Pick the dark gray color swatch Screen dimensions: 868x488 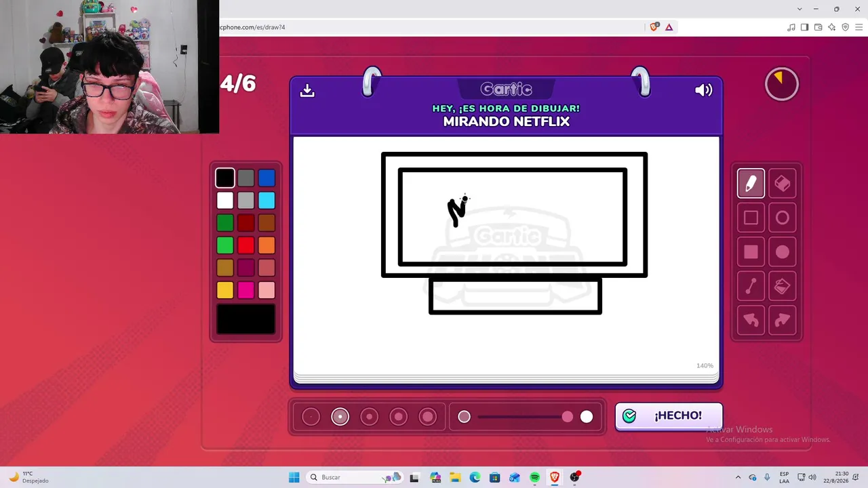(245, 178)
